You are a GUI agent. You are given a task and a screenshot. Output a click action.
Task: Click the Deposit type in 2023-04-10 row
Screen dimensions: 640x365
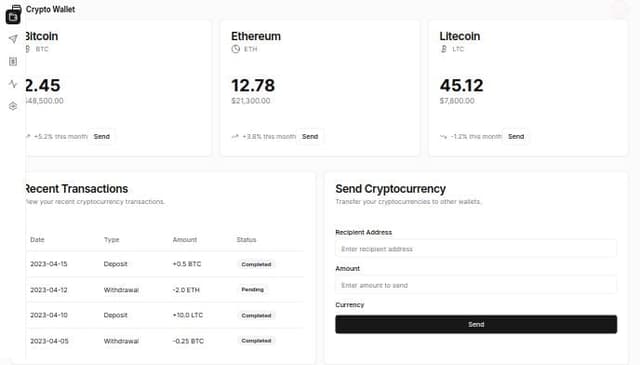click(x=116, y=315)
